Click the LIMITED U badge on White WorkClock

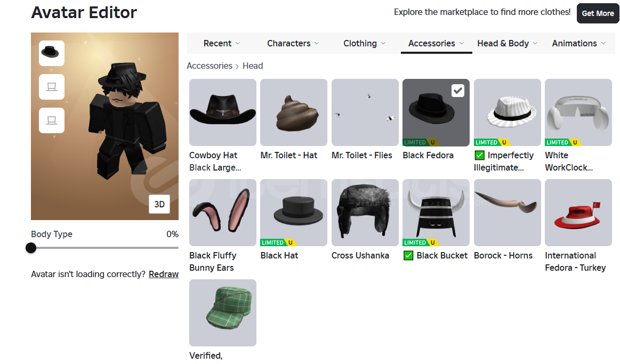[x=563, y=142]
